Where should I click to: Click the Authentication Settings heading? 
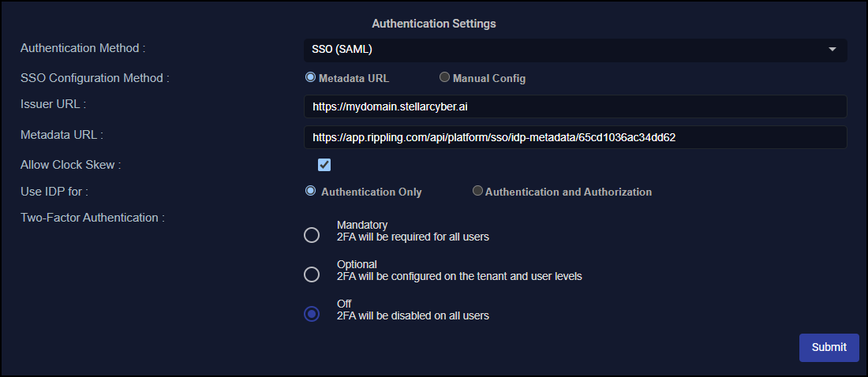(x=434, y=24)
